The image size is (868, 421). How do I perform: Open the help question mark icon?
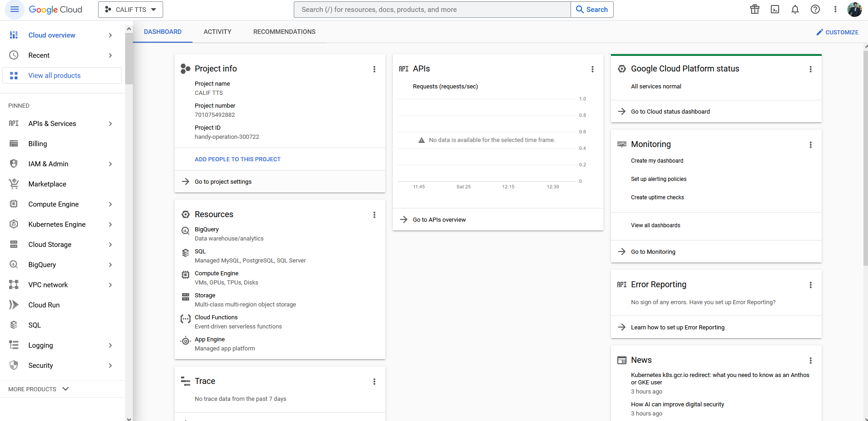815,9
